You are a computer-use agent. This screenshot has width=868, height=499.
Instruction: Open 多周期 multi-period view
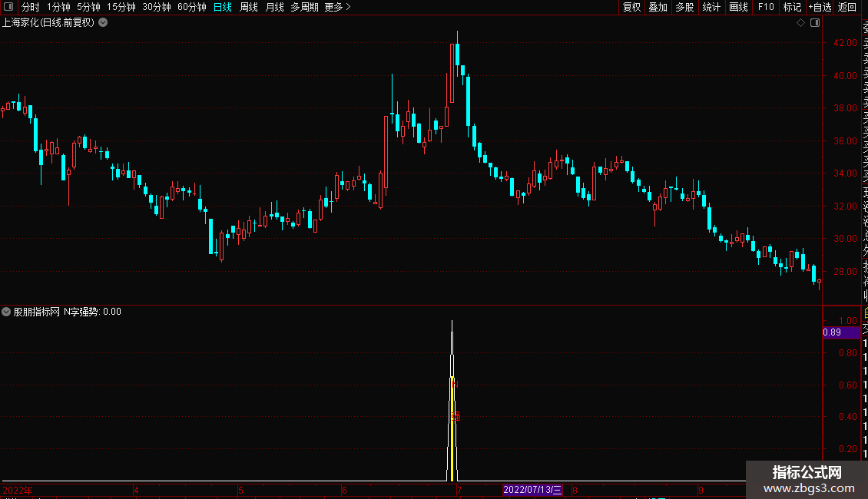pyautogui.click(x=304, y=7)
